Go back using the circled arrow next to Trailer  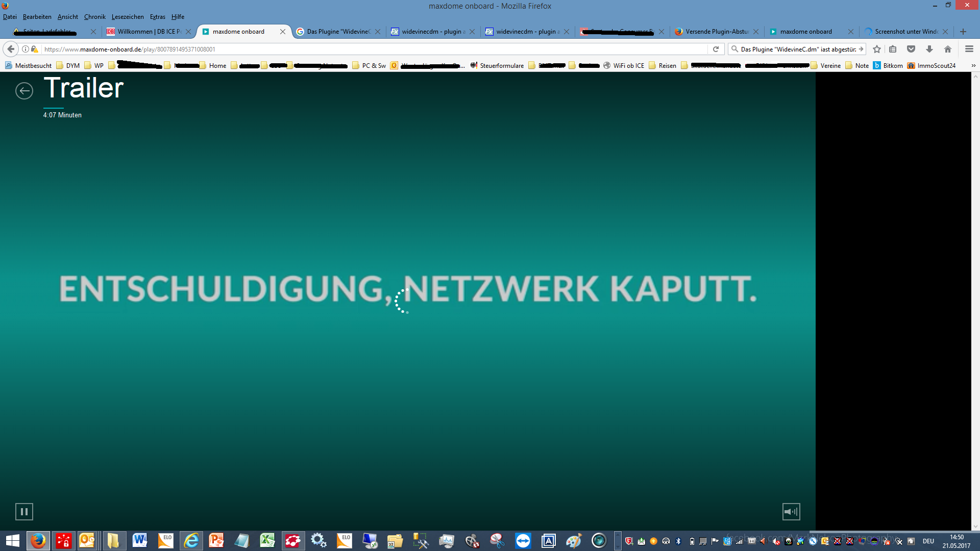[24, 91]
